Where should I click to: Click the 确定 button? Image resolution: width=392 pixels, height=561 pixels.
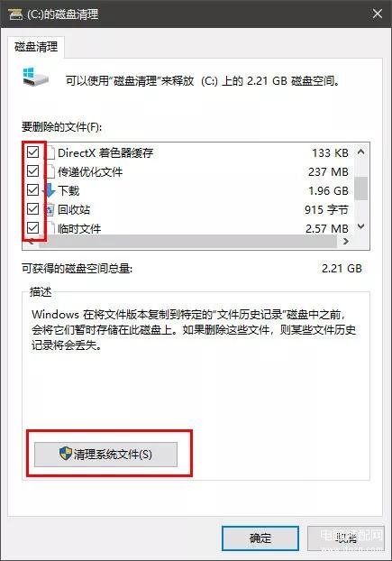(x=260, y=538)
